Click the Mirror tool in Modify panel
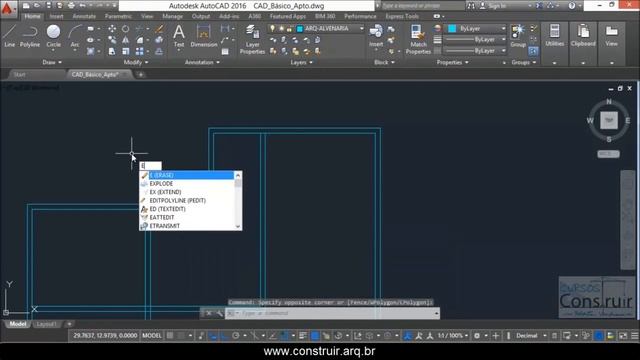The width and height of the screenshot is (640, 360). tap(125, 40)
